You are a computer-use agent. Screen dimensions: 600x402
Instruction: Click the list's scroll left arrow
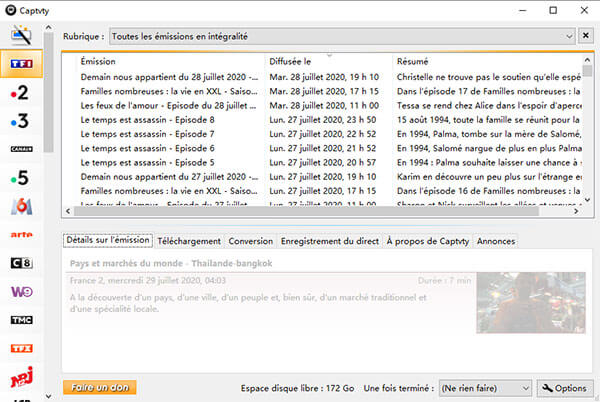pyautogui.click(x=68, y=211)
